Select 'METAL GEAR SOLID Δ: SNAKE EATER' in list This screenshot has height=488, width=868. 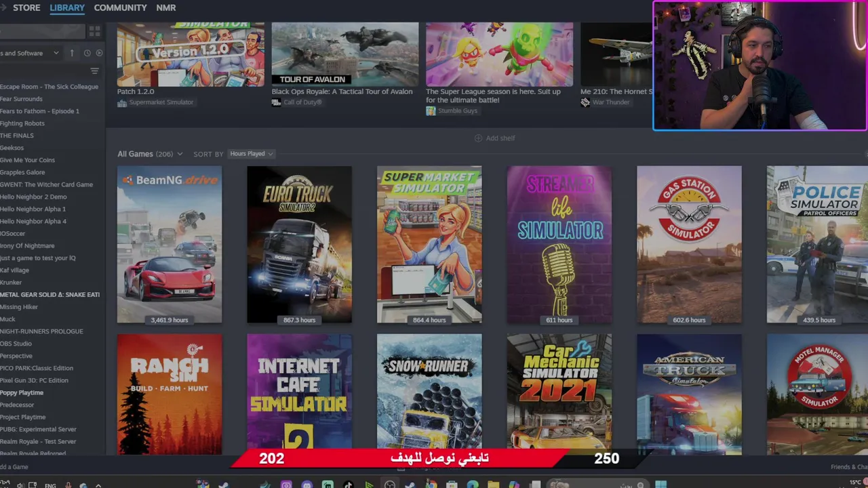tap(50, 295)
